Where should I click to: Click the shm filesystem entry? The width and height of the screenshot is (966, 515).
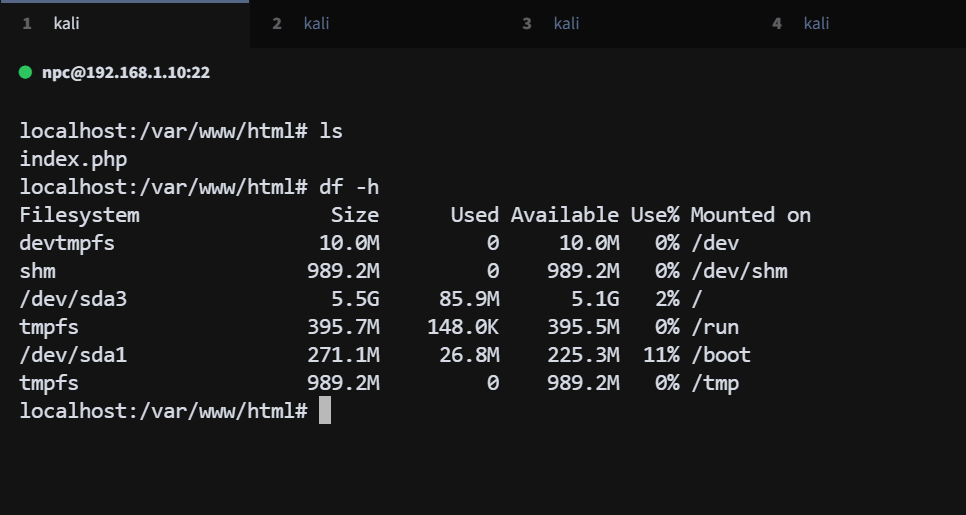[37, 270]
